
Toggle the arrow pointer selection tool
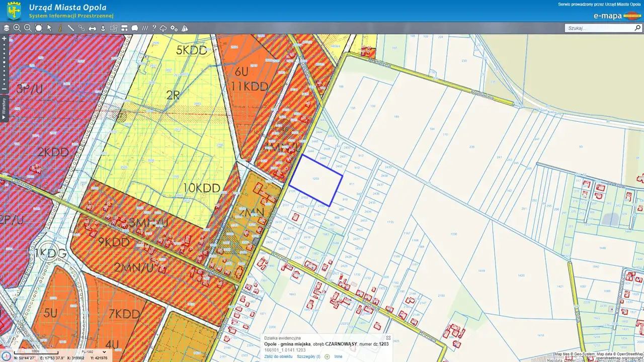[x=49, y=28]
